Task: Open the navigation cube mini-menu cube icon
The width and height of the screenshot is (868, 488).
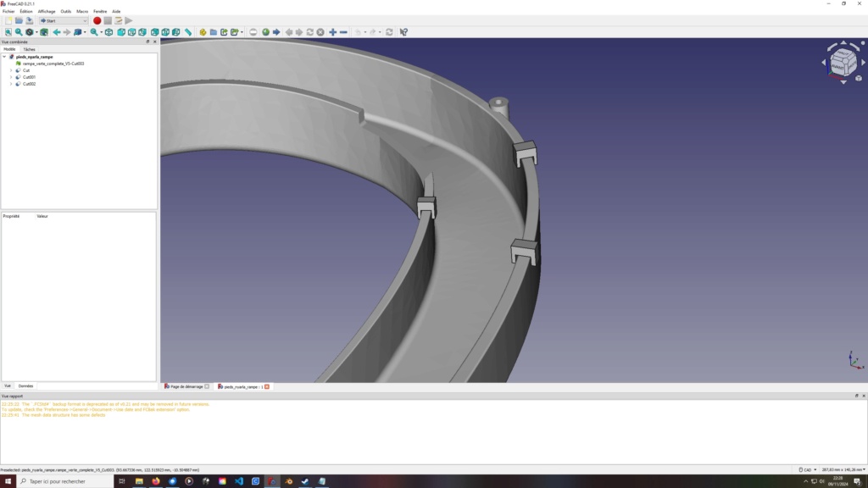Action: 859,78
